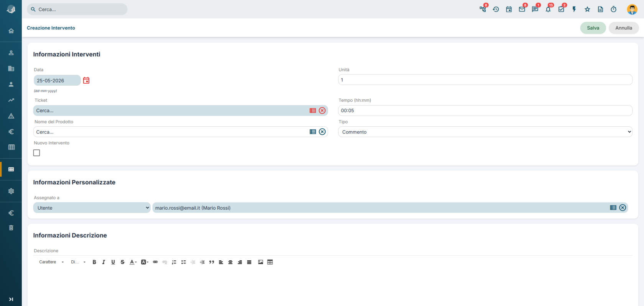Open the text color dropdown

click(133, 262)
